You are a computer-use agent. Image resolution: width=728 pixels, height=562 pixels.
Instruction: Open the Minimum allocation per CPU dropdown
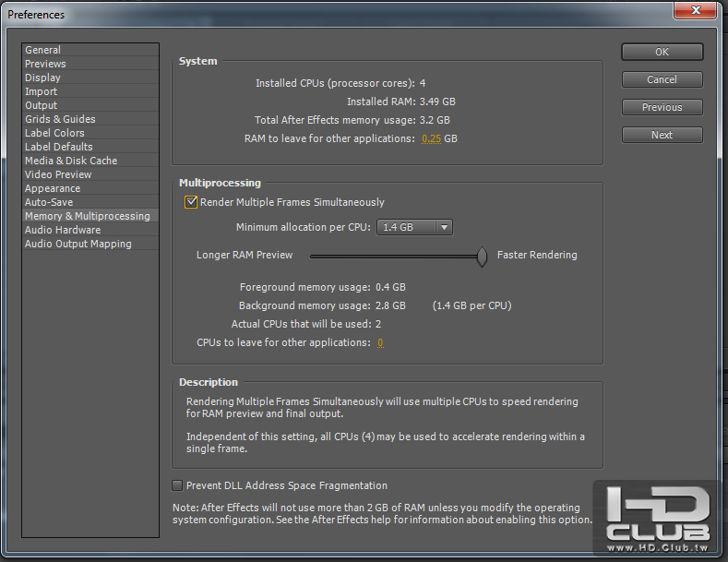click(414, 227)
